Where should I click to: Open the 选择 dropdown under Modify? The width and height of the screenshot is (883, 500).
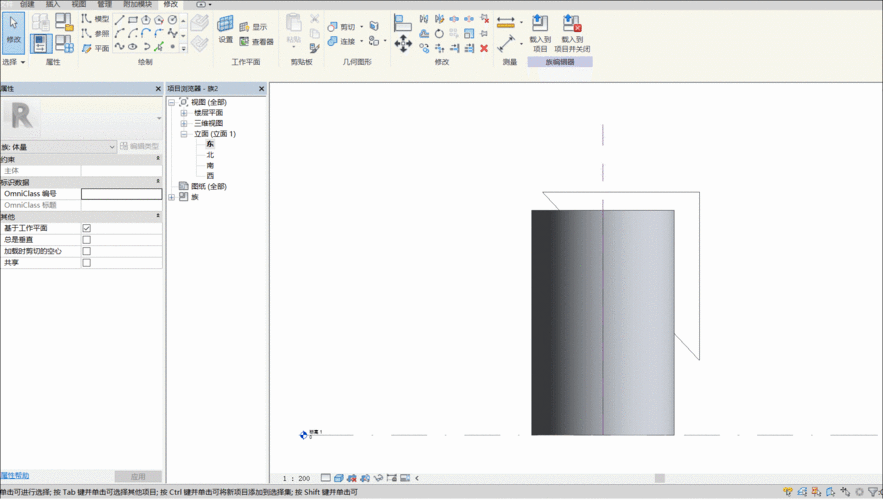pyautogui.click(x=14, y=62)
